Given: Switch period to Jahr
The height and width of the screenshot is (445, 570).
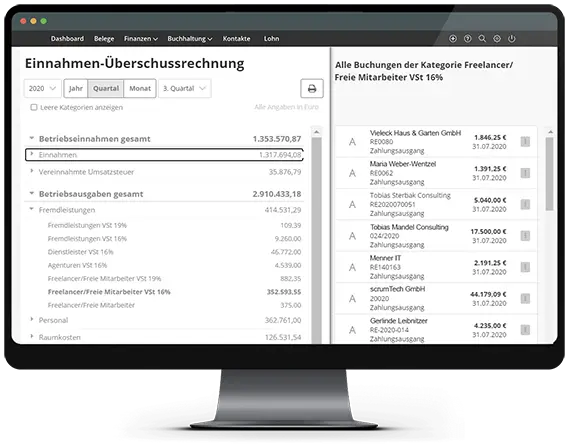Looking at the screenshot, I should [x=76, y=88].
